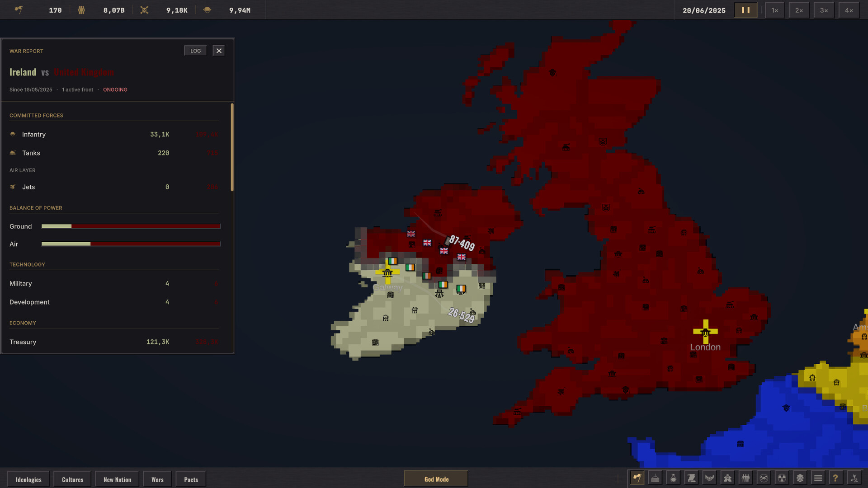868x488 pixels.
Task: Click the question mark help icon
Action: pyautogui.click(x=835, y=478)
